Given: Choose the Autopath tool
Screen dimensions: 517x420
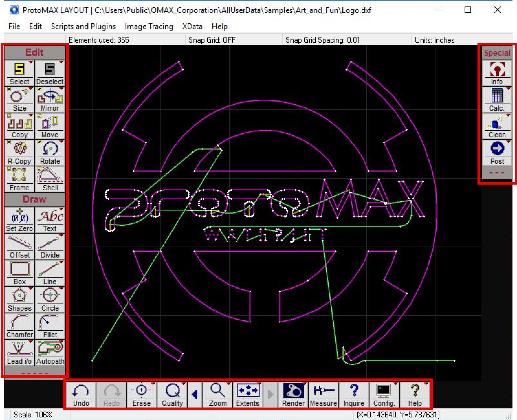Looking at the screenshot, I should pyautogui.click(x=50, y=352).
